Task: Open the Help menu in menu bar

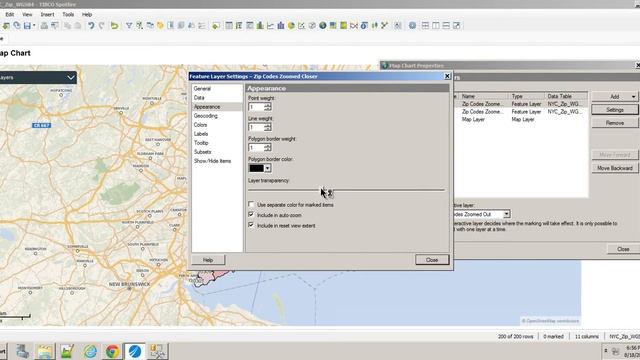Action: tap(87, 14)
